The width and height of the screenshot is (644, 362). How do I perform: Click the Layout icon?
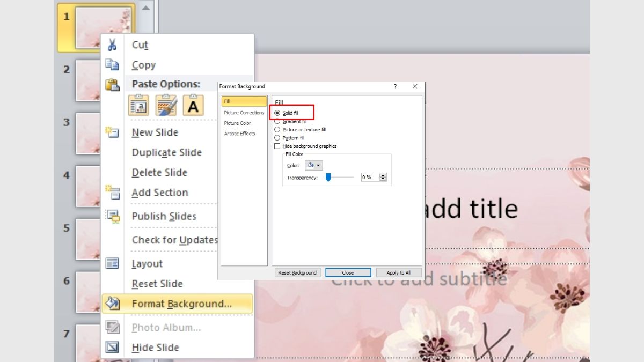coord(113,263)
